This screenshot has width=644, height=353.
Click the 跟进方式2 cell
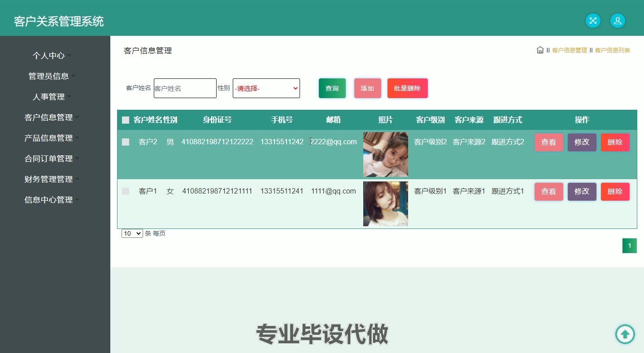[x=508, y=142]
